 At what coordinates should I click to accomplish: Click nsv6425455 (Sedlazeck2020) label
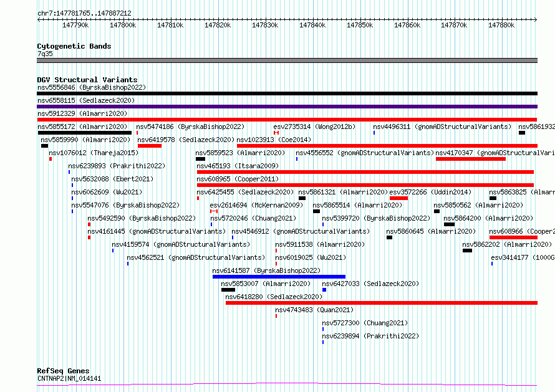245,192
